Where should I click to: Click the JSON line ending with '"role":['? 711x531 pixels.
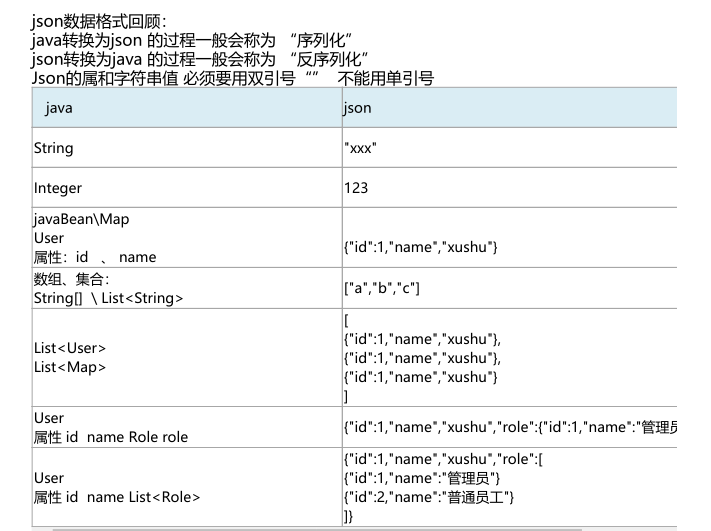[443, 459]
